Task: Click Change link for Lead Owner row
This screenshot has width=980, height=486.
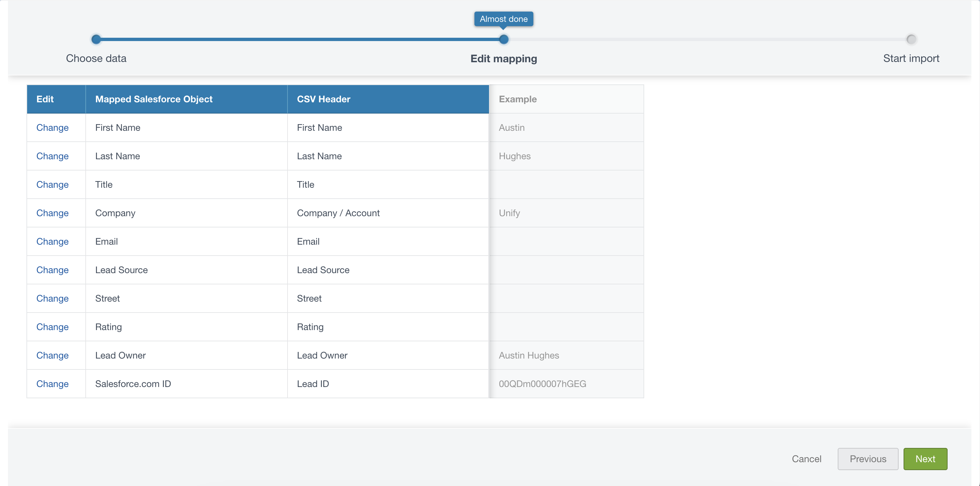Action: pos(52,355)
